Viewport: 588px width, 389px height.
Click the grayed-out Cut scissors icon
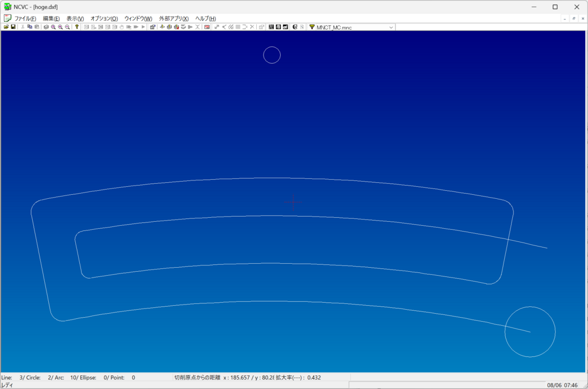coord(22,27)
